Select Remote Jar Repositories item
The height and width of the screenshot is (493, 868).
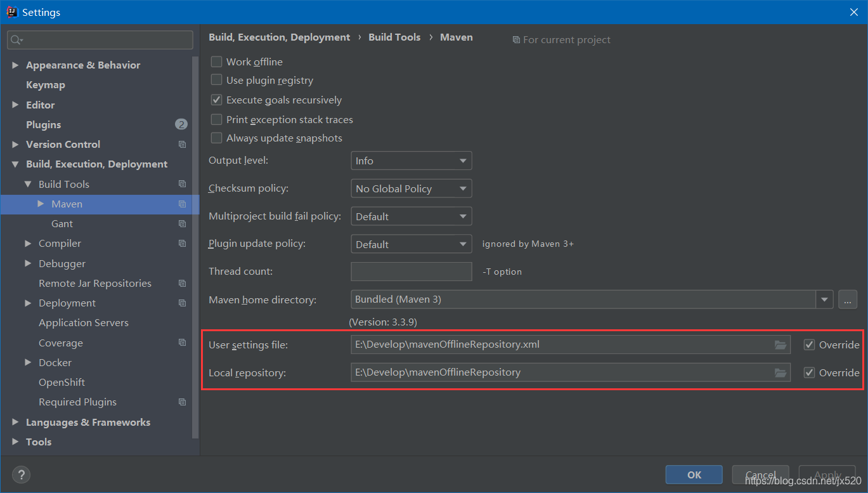(x=96, y=284)
